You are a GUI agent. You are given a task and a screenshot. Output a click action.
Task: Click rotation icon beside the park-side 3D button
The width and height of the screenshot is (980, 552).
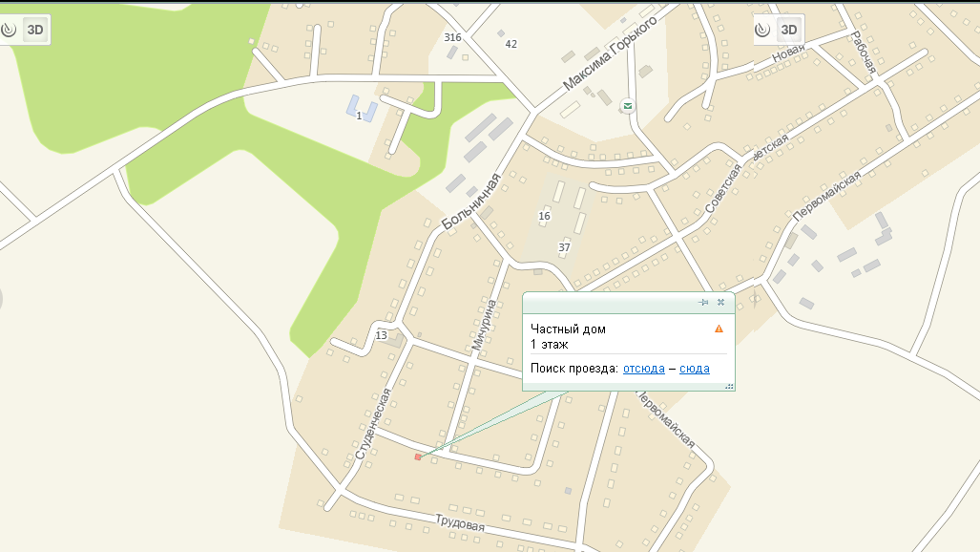tap(9, 30)
